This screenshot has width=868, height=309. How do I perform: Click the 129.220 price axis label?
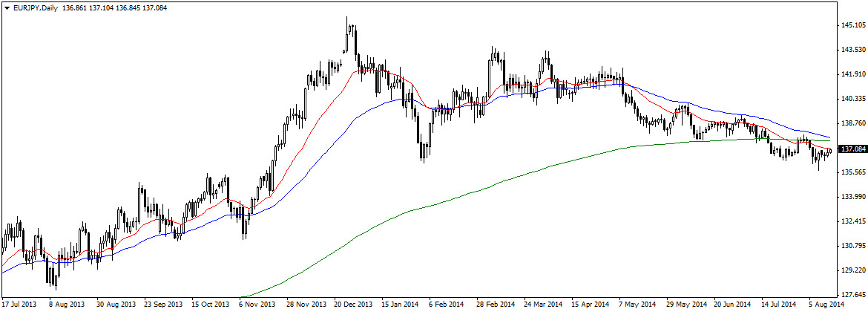pos(853,270)
